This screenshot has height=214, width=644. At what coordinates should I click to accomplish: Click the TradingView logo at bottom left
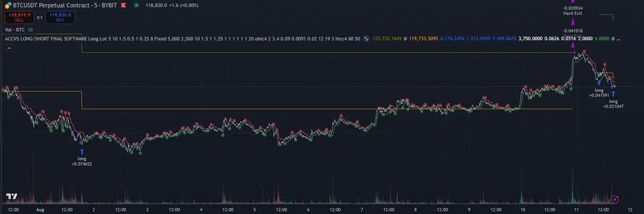[11, 197]
